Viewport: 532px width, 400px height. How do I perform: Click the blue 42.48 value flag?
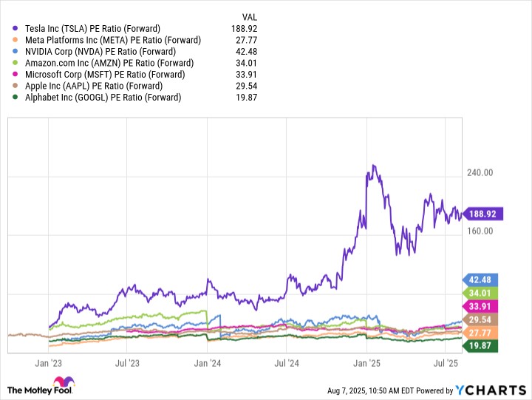[480, 279]
